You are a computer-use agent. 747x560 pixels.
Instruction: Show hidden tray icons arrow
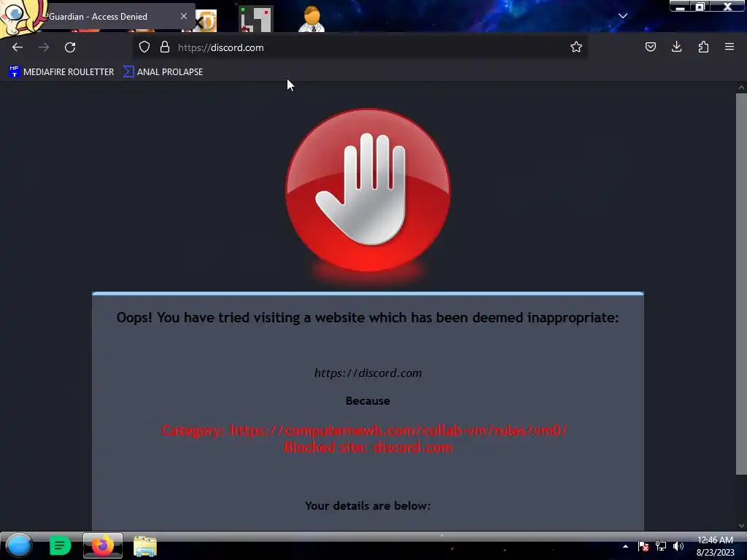pos(625,546)
